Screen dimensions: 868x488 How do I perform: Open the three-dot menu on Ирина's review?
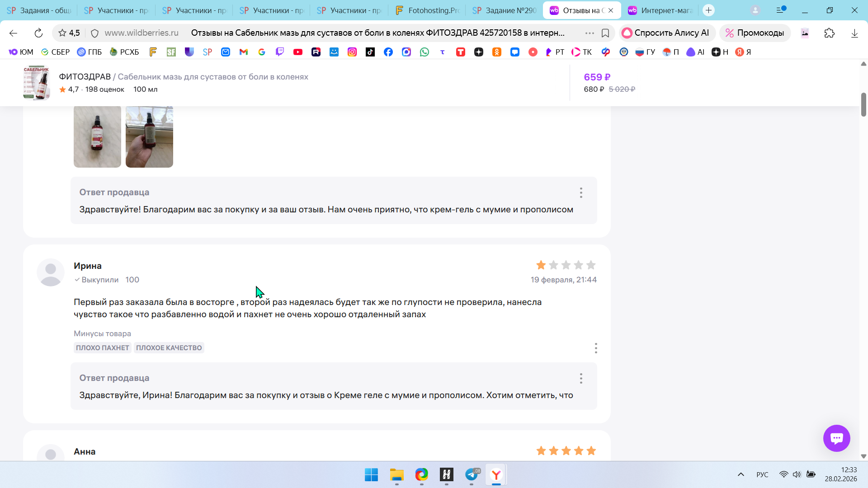(x=596, y=348)
